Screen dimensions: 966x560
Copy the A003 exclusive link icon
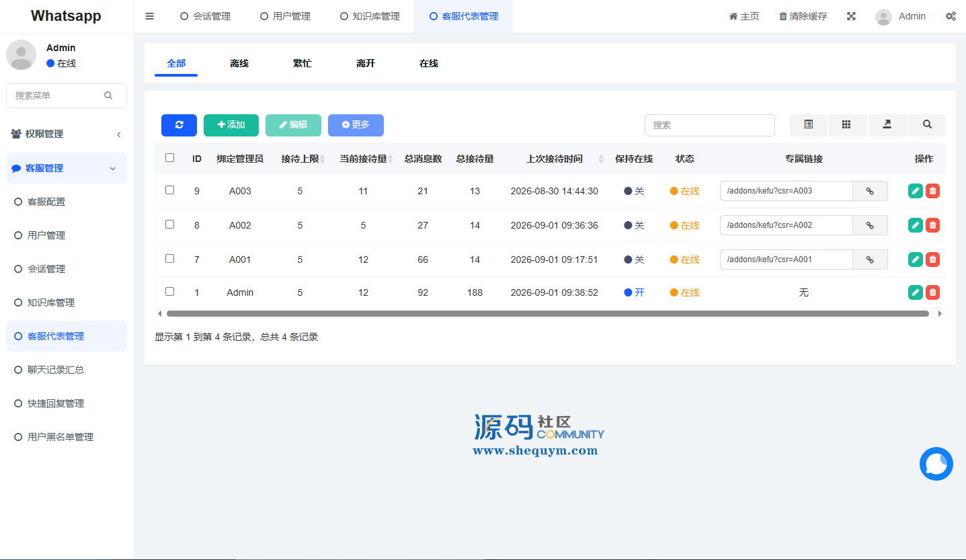pyautogui.click(x=870, y=191)
